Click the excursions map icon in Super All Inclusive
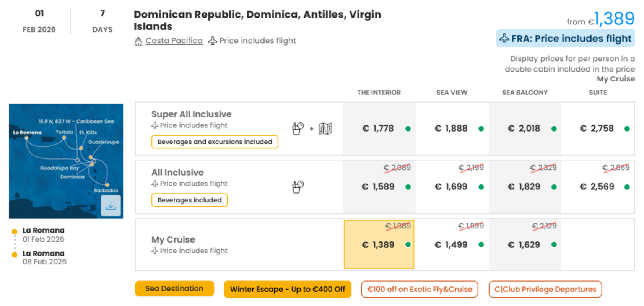The width and height of the screenshot is (644, 306). click(x=325, y=129)
